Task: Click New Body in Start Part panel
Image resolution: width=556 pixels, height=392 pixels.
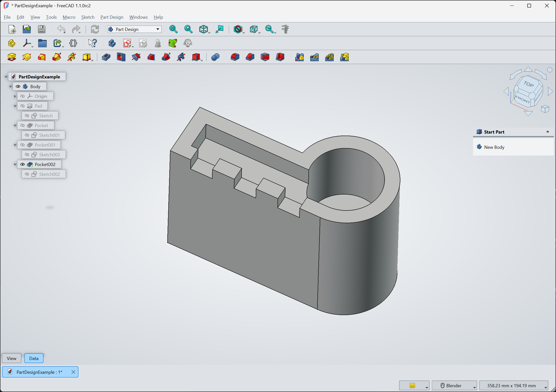Action: [494, 147]
